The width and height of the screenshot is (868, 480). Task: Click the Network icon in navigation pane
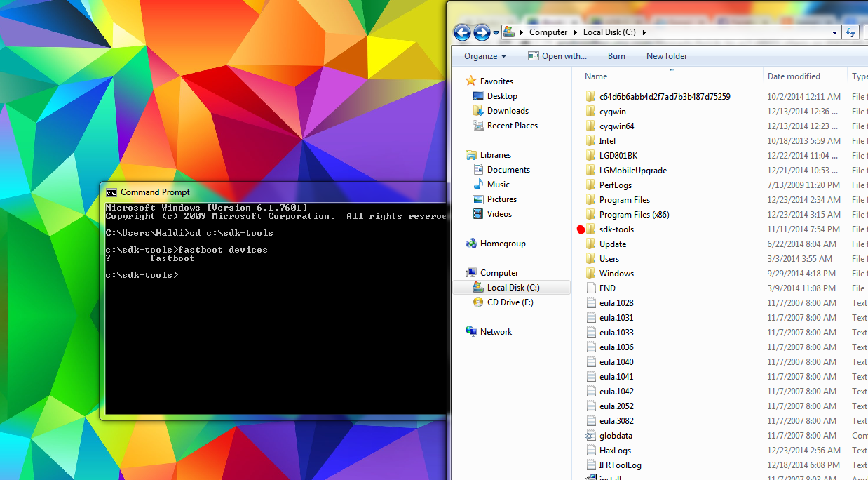(471, 332)
